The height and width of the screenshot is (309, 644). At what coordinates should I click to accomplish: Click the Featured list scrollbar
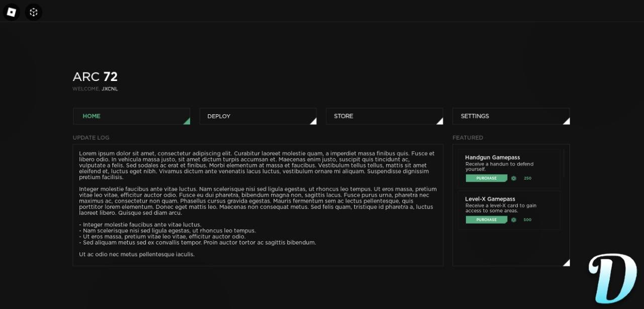click(x=564, y=164)
